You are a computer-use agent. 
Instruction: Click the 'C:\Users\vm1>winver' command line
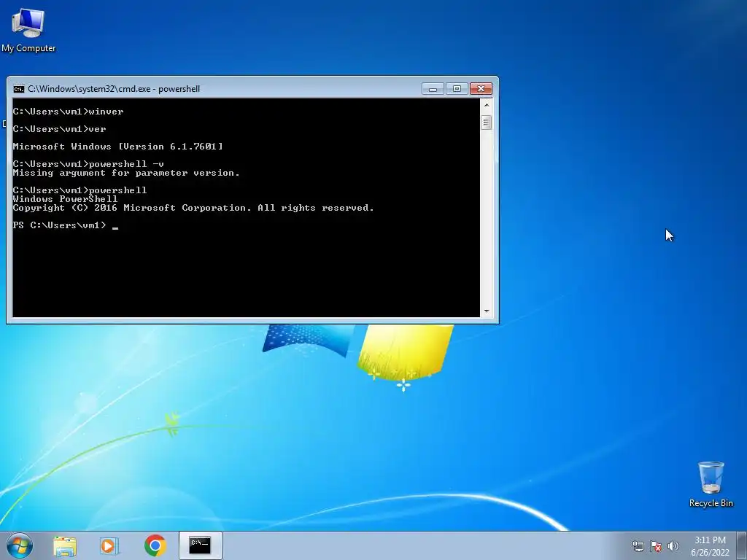coord(68,112)
